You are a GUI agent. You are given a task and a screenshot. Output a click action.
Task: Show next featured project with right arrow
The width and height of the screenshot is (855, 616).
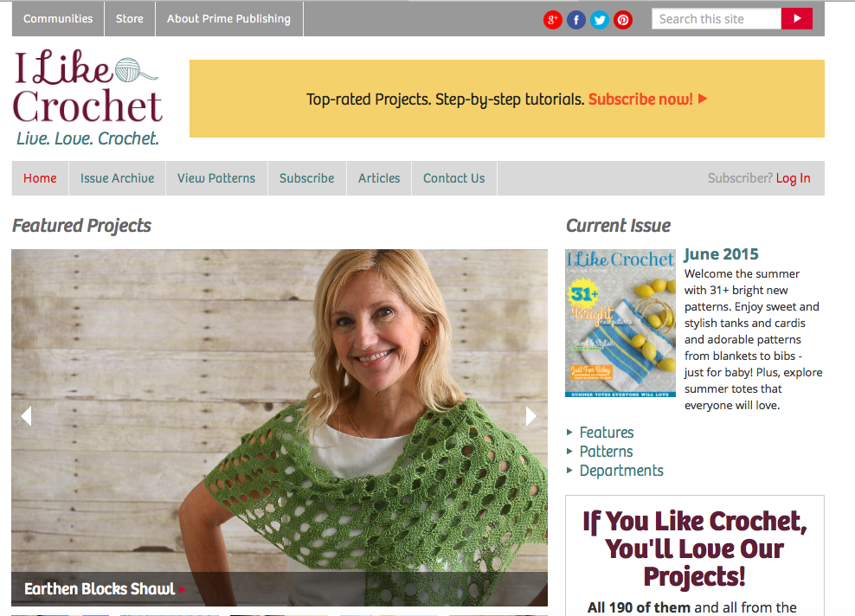tap(530, 416)
